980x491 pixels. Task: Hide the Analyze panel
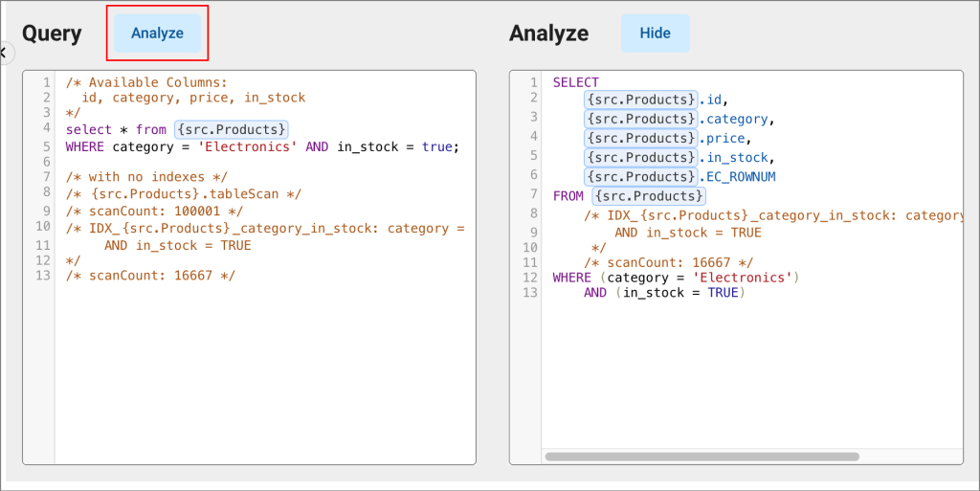655,33
